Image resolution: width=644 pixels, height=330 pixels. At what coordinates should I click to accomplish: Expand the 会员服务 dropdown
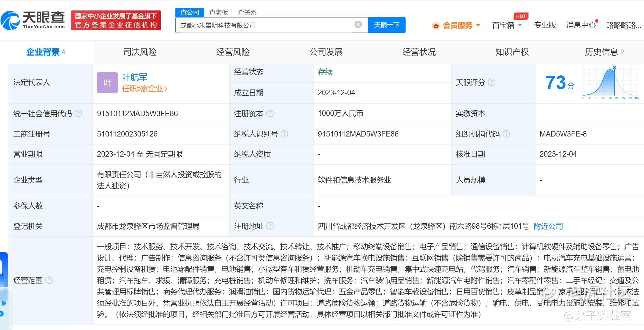point(478,25)
